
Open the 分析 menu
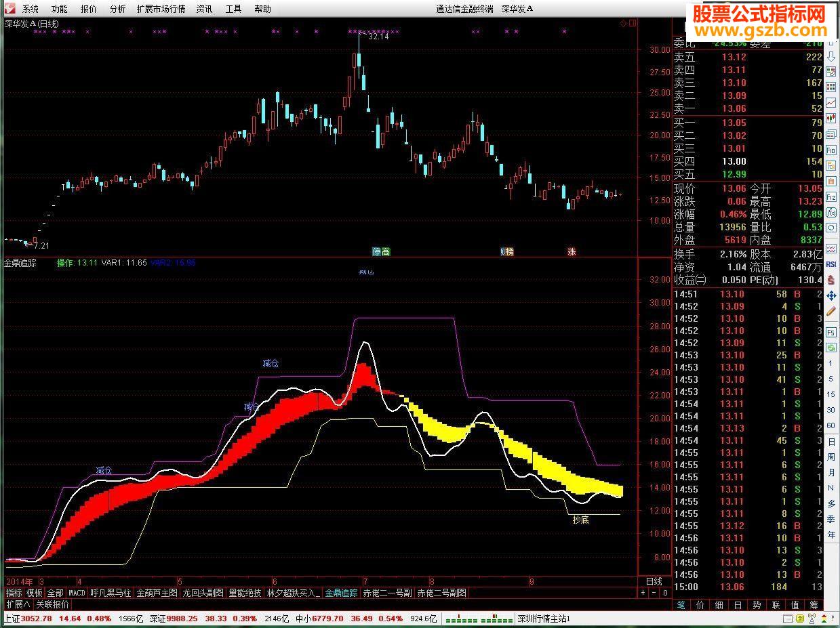tap(117, 9)
